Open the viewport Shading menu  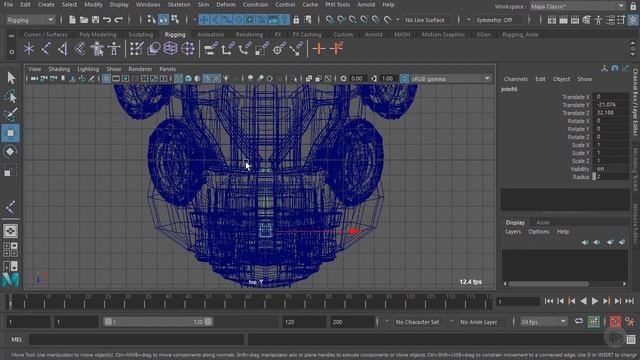59,69
